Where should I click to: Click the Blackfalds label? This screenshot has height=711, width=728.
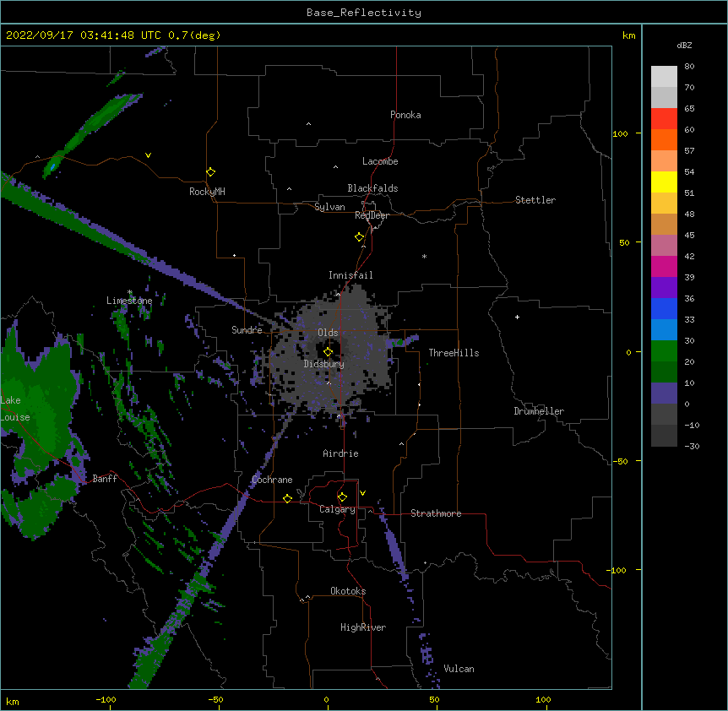tap(372, 188)
